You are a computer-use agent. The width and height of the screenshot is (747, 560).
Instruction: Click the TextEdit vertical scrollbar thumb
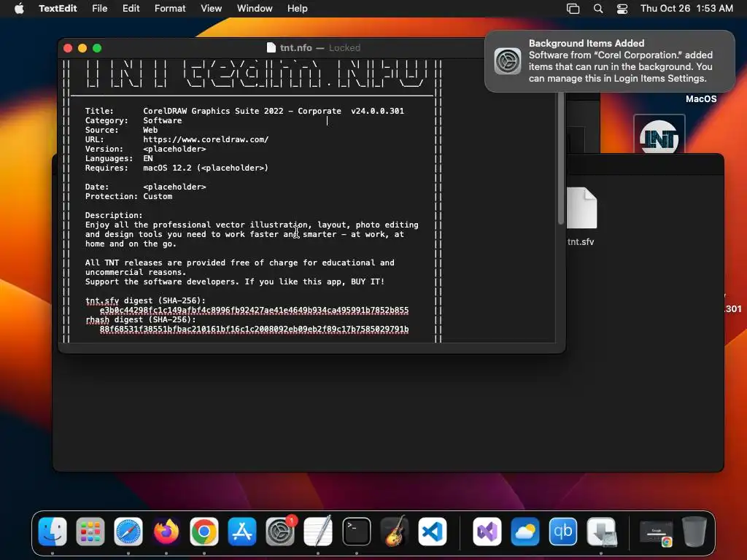click(561, 158)
